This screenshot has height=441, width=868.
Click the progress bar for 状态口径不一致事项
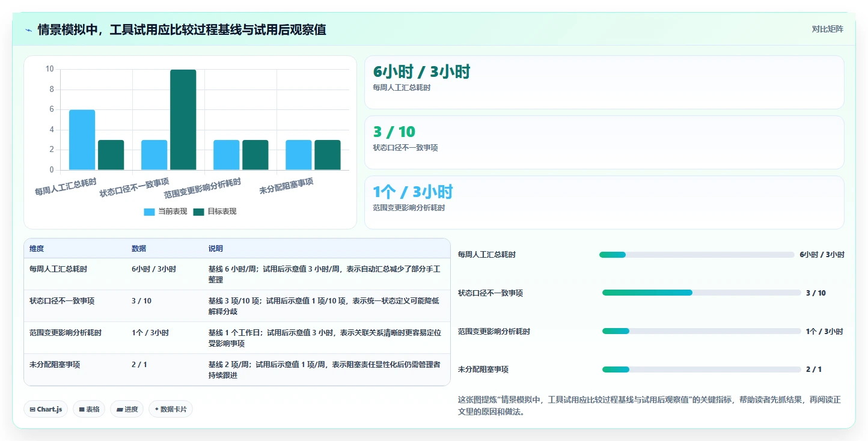(701, 293)
